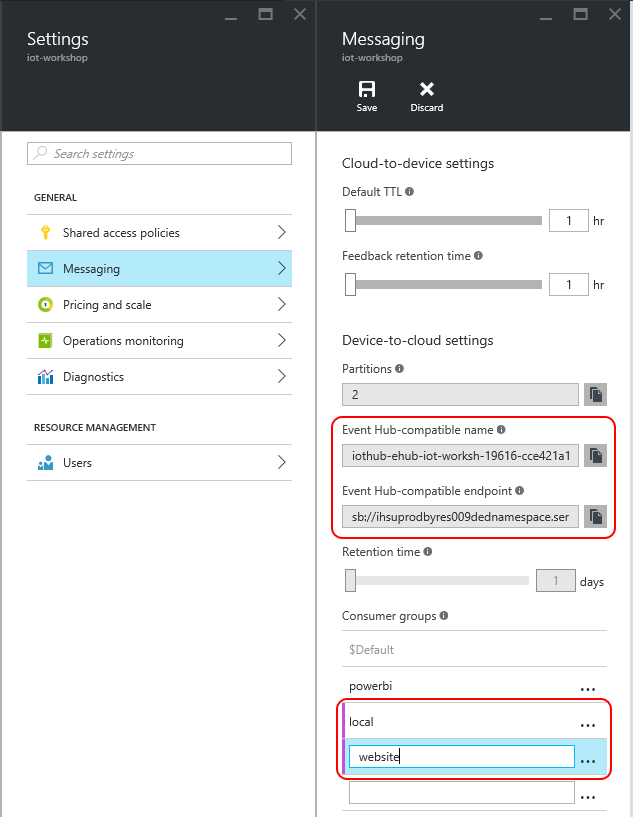The image size is (633, 817).
Task: Expand the Operations monitoring chevron
Action: click(282, 341)
